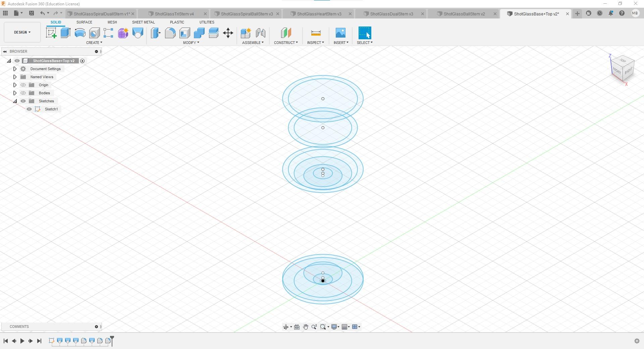Switch to the MESH tab
Viewport: 644px width, 349px height.
coord(112,22)
